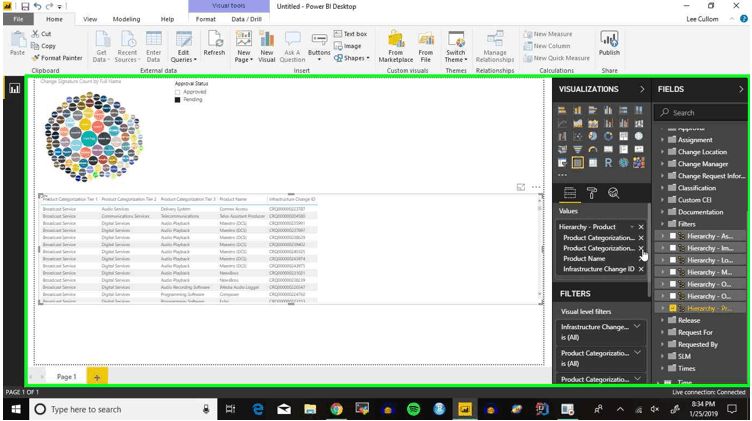Open the File menu
This screenshot has height=421, width=752.
(18, 19)
